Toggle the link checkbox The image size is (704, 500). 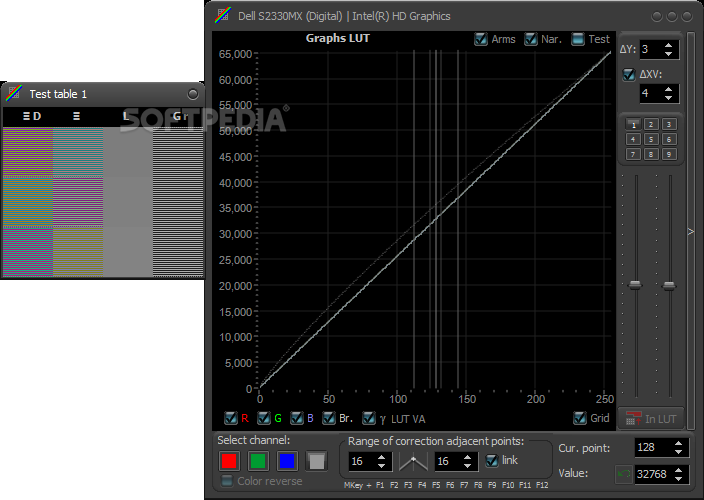(492, 461)
